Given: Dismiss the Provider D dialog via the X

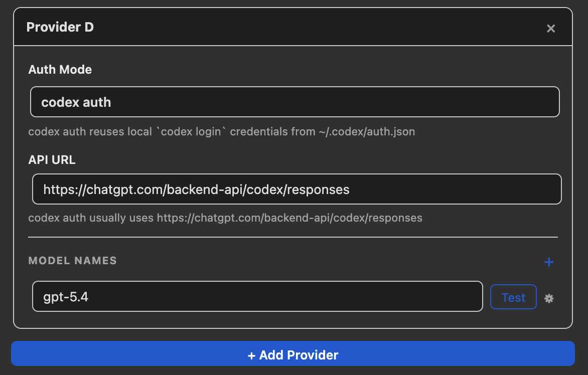Looking at the screenshot, I should 550,28.
